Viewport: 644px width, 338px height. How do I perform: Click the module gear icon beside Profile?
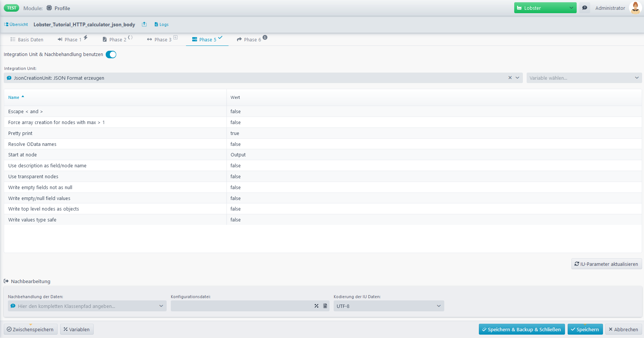[49, 8]
